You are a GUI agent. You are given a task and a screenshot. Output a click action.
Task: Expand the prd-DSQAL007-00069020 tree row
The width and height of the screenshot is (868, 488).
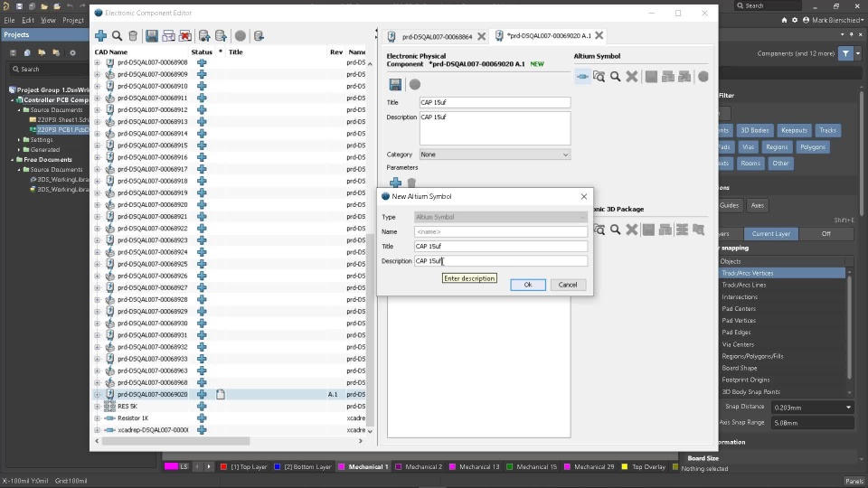(98, 395)
